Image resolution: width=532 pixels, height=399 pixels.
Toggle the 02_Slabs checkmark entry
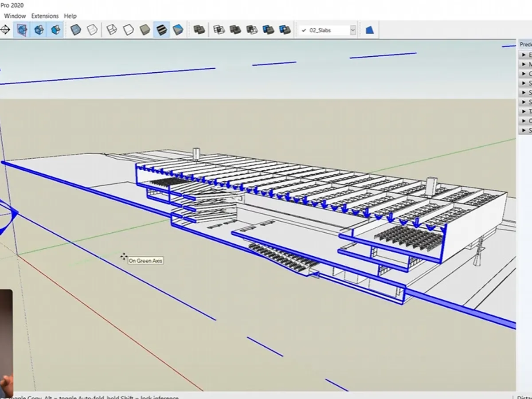click(304, 30)
